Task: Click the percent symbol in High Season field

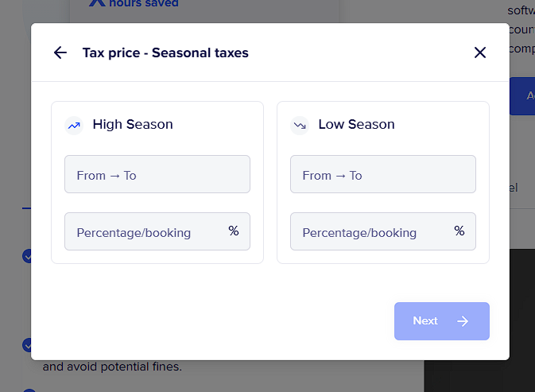Action: (233, 231)
